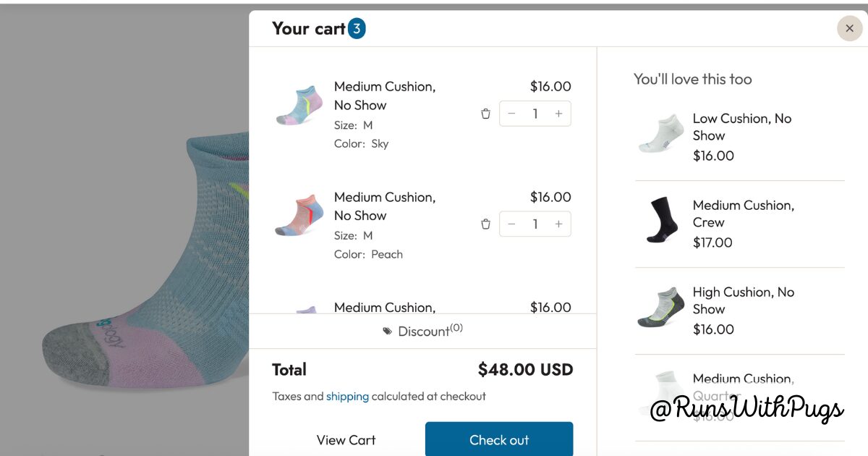Open Sky sock product thumbnail in cart
The image size is (868, 456).
pyautogui.click(x=299, y=106)
